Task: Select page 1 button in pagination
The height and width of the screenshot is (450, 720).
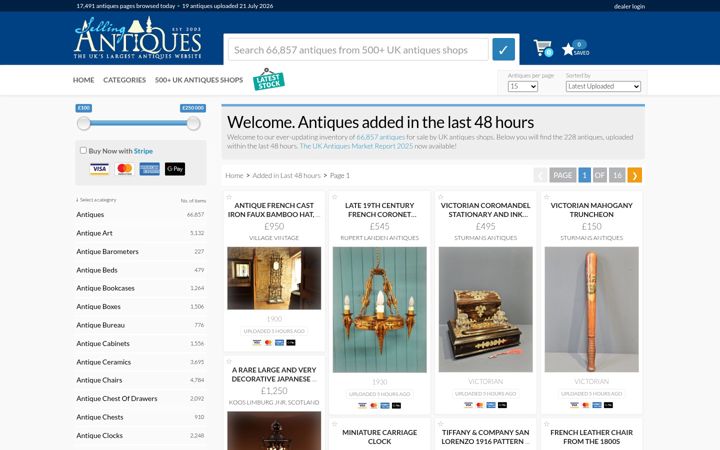Action: (584, 175)
